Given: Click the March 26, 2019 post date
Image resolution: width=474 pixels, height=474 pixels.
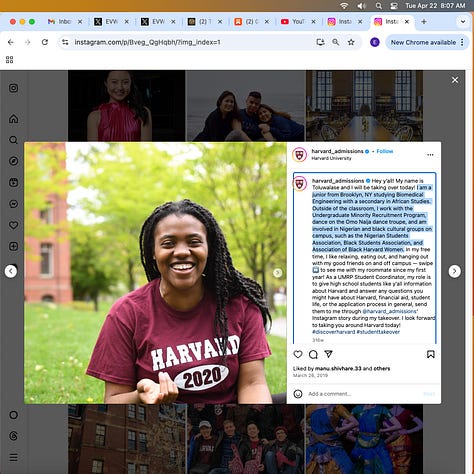Looking at the screenshot, I should coord(310,375).
